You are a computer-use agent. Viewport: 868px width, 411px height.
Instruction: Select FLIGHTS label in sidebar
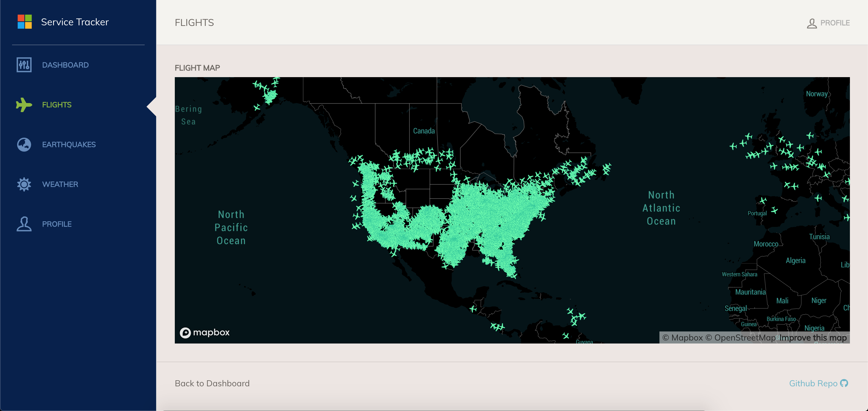[57, 105]
